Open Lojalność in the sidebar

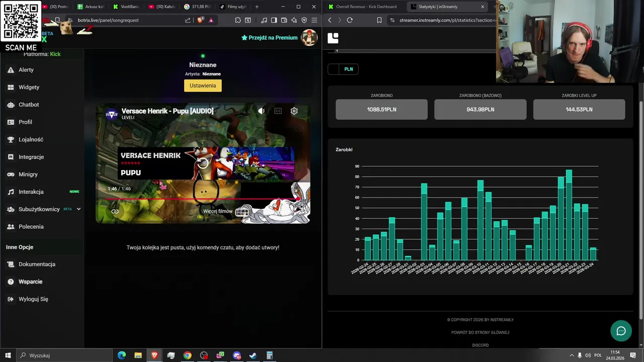click(42, 139)
